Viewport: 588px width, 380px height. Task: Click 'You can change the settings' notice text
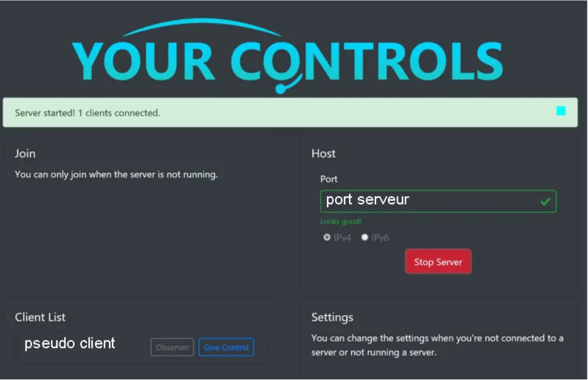(437, 345)
